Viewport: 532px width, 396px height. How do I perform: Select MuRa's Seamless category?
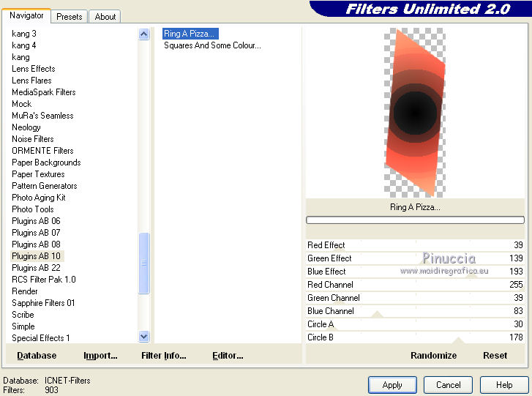tap(42, 116)
